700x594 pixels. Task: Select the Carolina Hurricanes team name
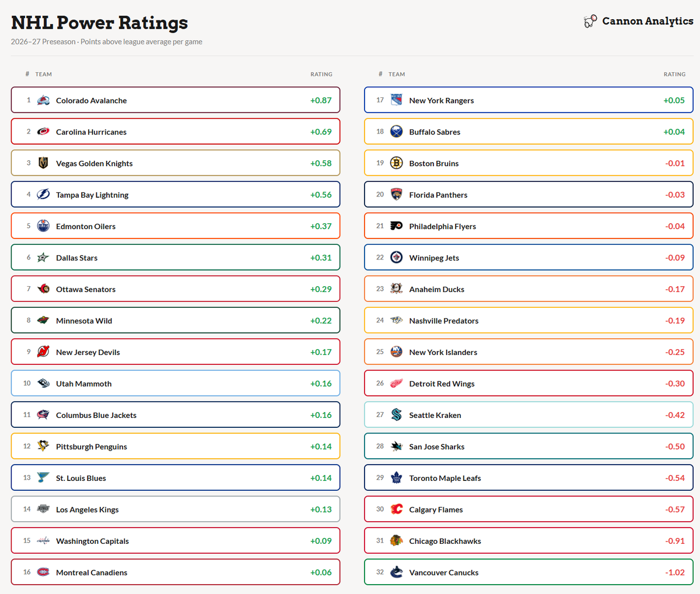tap(91, 132)
